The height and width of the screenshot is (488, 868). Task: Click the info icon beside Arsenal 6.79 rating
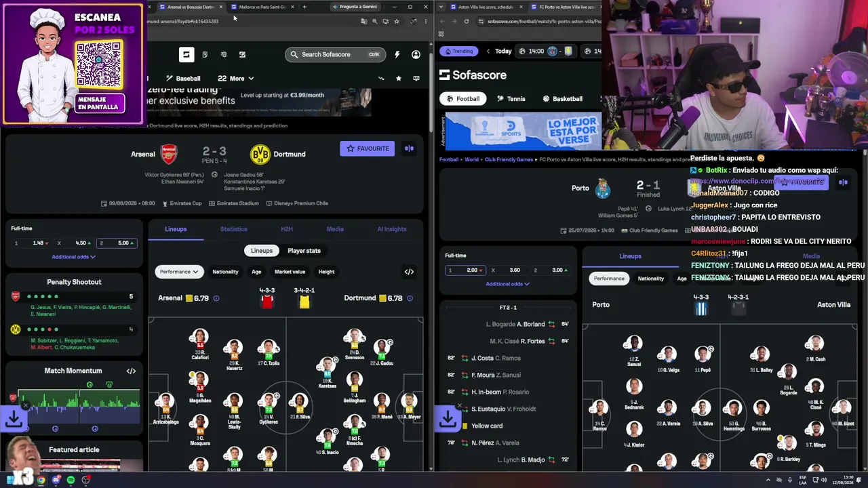(x=216, y=298)
